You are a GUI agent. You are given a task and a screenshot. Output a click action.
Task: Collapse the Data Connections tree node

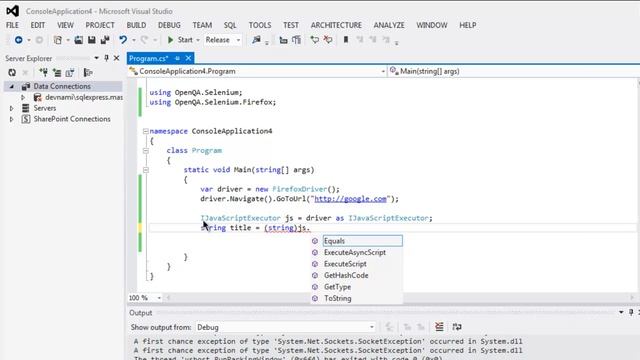pos(11,87)
